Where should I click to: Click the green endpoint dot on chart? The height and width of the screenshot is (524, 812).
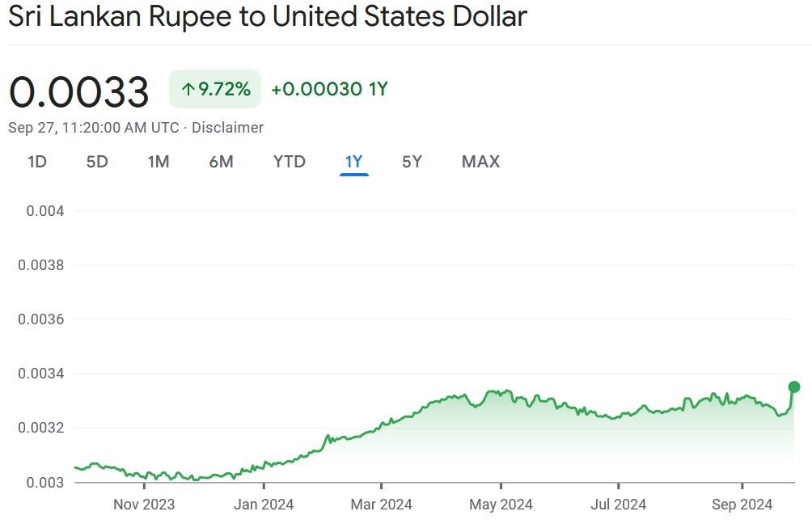point(794,387)
